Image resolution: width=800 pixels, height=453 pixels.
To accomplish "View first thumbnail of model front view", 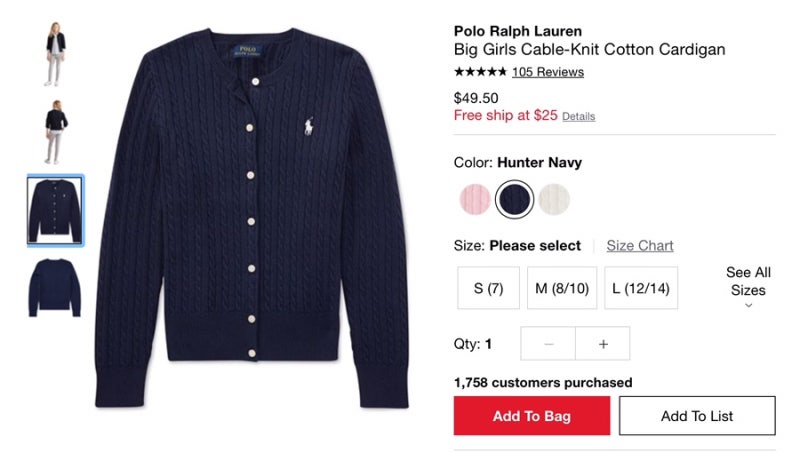I will 55,54.
